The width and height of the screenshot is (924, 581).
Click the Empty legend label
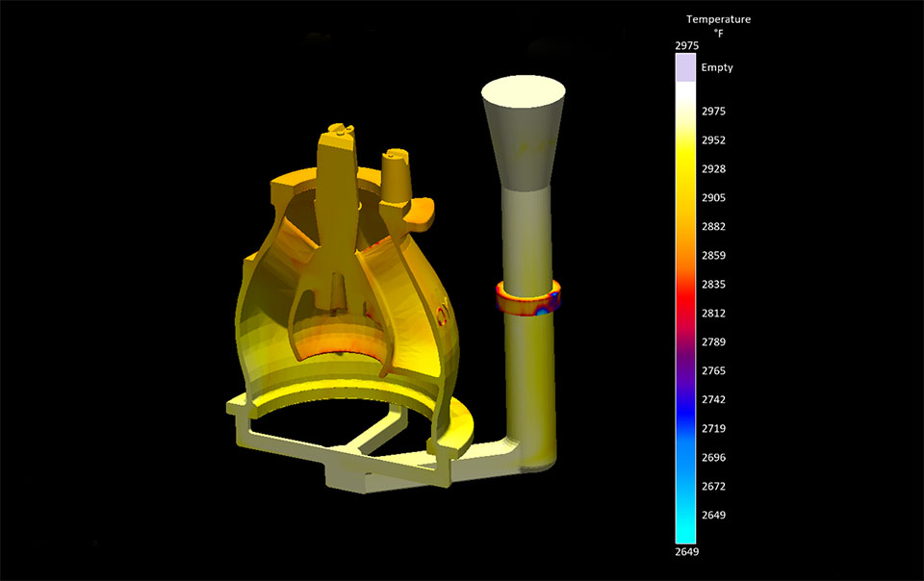[x=716, y=67]
